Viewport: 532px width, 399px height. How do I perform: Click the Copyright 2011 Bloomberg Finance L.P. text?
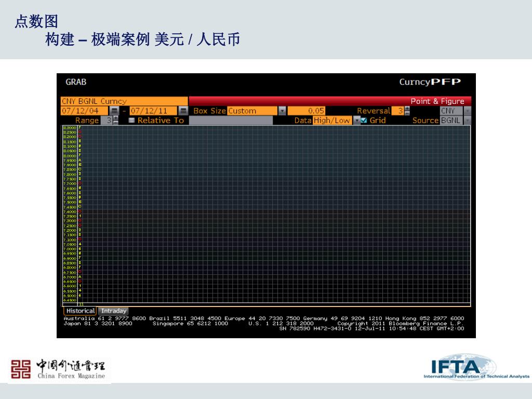point(401,323)
